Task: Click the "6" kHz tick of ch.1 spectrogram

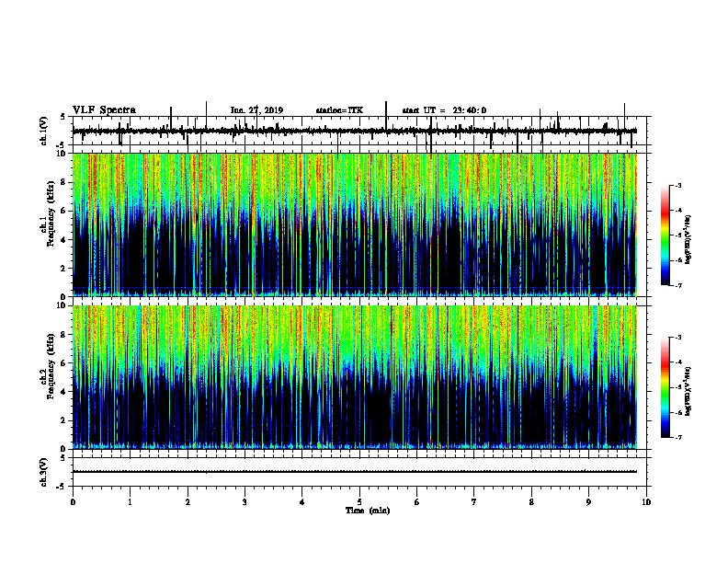Action: tap(64, 211)
